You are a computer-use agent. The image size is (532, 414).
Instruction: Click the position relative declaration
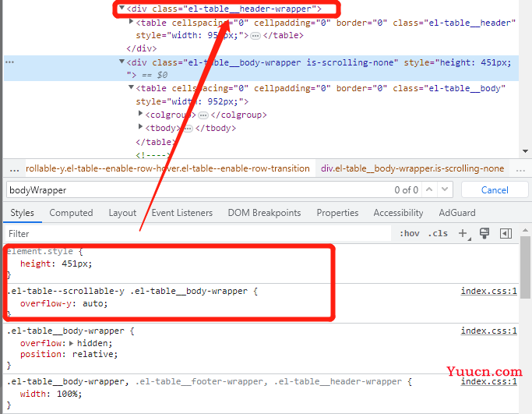point(69,355)
